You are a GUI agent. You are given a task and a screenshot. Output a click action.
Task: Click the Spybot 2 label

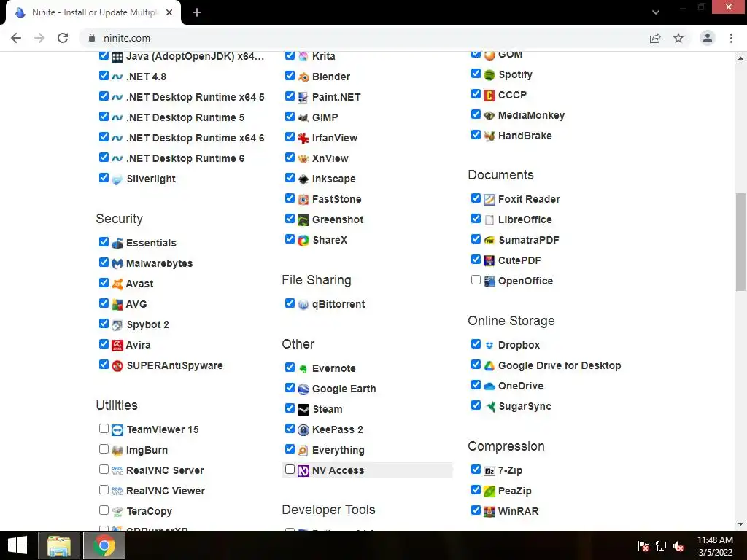147,324
